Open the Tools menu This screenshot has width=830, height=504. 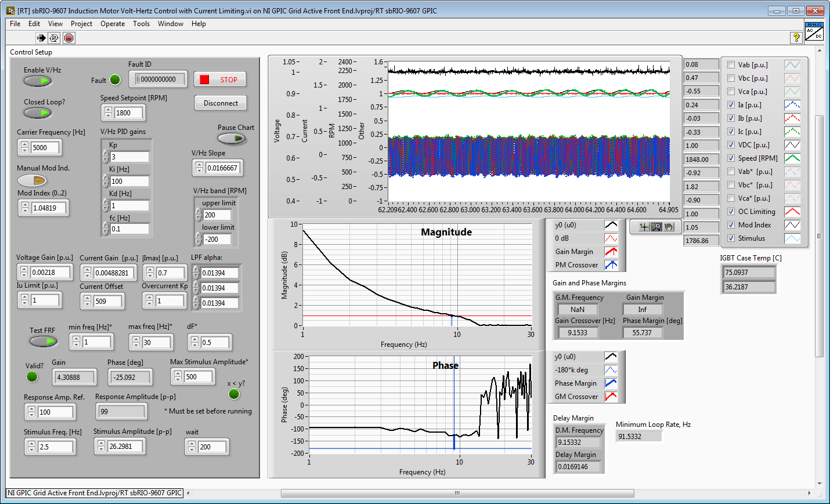(141, 24)
